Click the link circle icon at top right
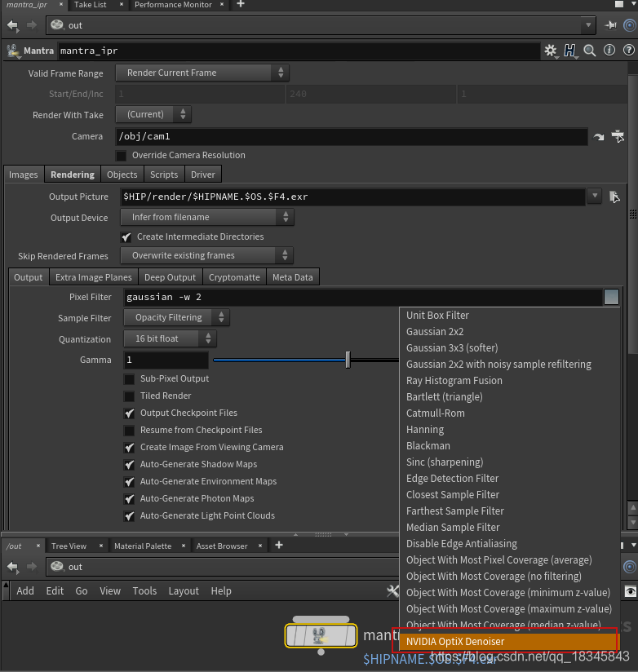 click(x=629, y=25)
